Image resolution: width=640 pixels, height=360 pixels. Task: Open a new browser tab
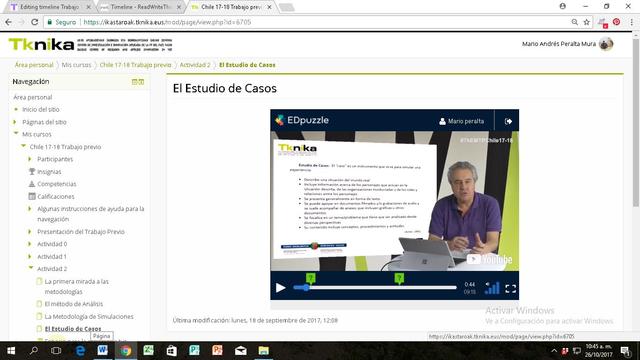coord(286,7)
